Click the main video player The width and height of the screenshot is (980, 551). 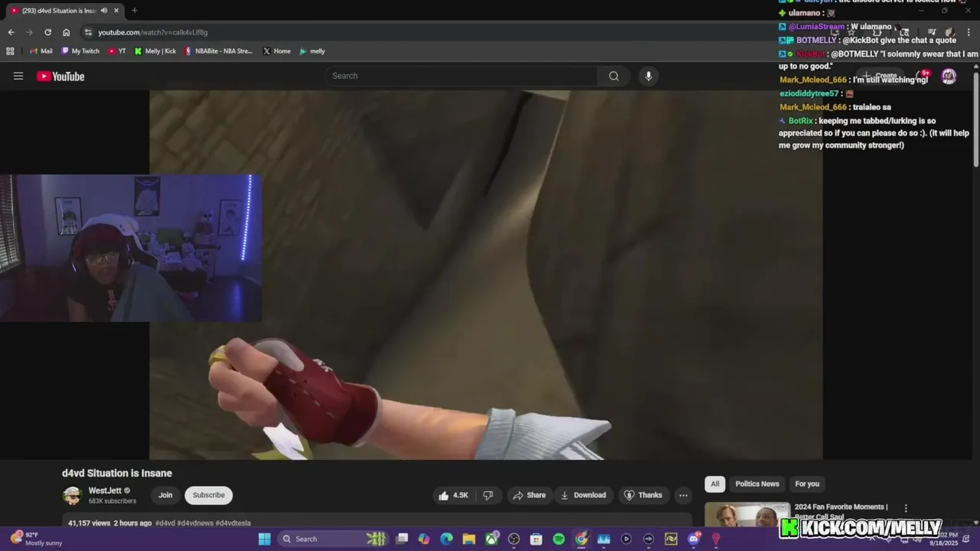pos(486,275)
